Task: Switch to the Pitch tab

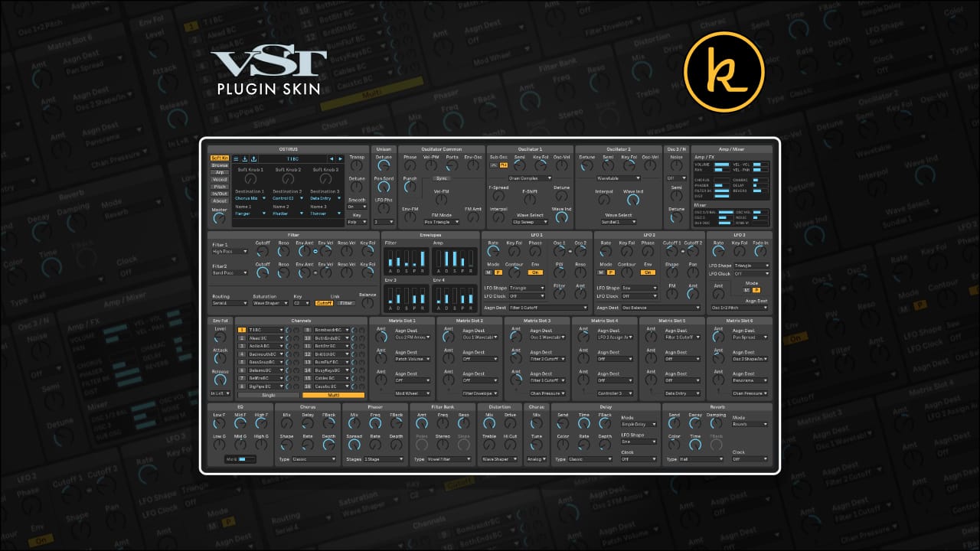Action: click(220, 187)
